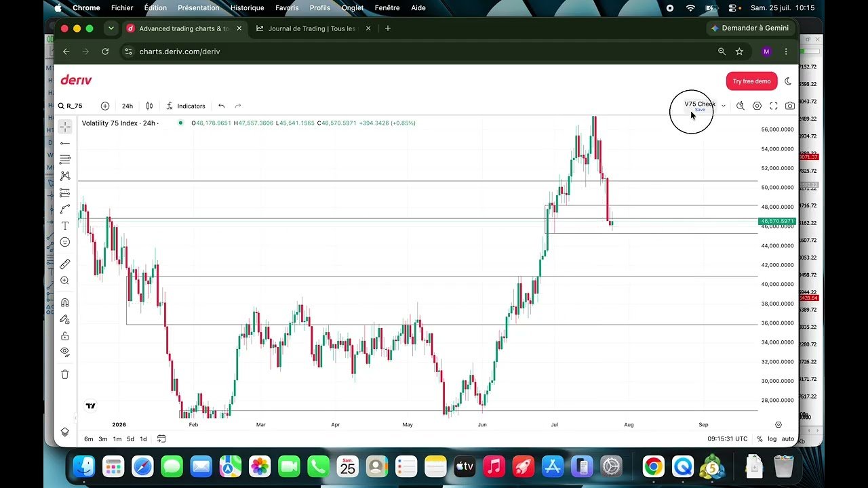Open the Fenêtre menu
The height and width of the screenshot is (488, 868).
(387, 8)
